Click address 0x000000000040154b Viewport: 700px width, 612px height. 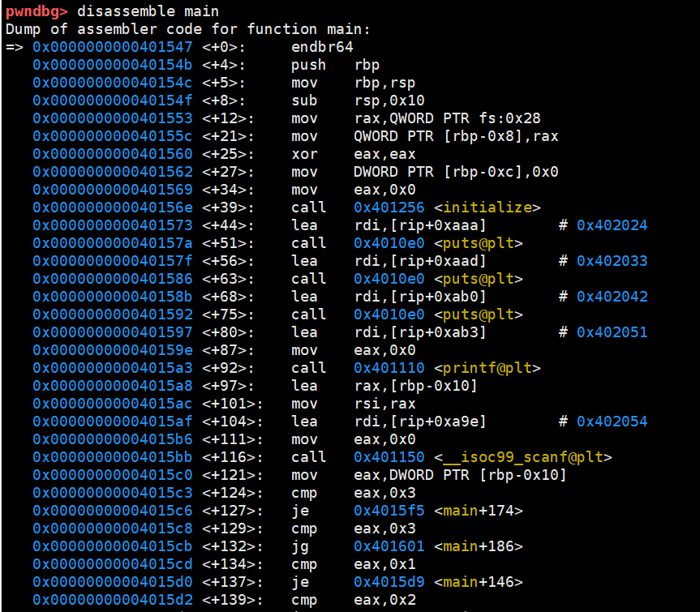pyautogui.click(x=113, y=65)
